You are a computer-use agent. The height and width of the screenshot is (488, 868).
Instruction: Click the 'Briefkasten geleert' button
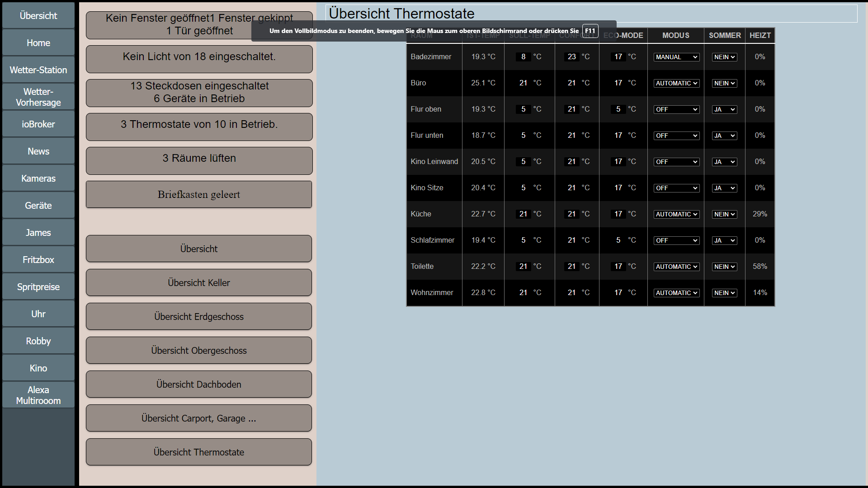click(x=199, y=195)
